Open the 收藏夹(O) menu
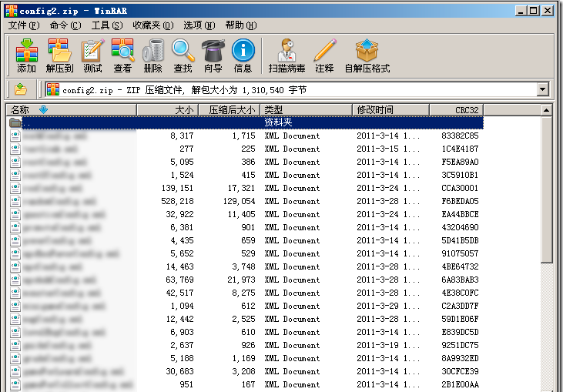The width and height of the screenshot is (563, 392). click(x=153, y=25)
